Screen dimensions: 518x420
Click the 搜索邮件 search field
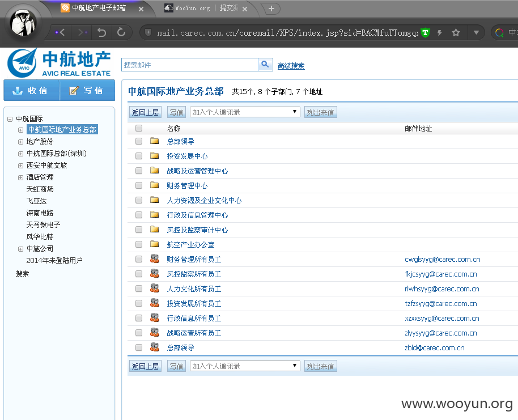(190, 65)
